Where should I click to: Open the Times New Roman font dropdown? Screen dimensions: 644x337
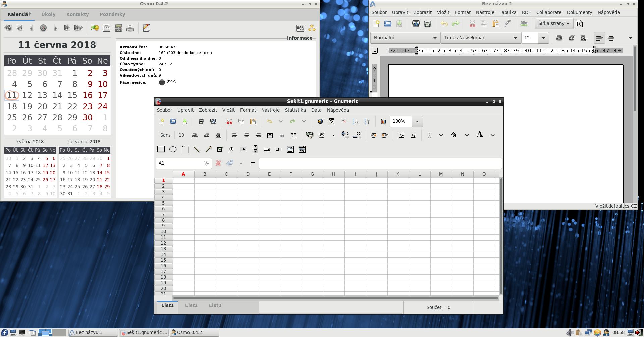pos(515,38)
